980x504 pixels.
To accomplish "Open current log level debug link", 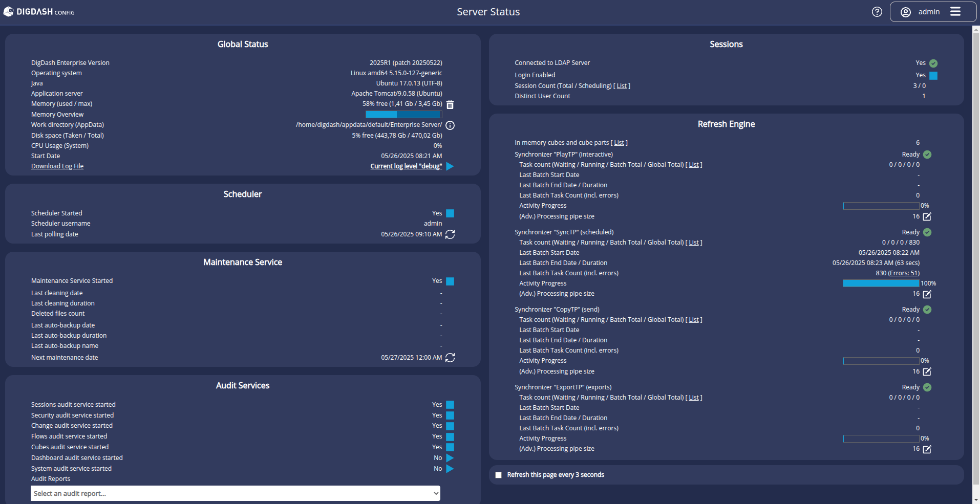I will click(x=406, y=166).
